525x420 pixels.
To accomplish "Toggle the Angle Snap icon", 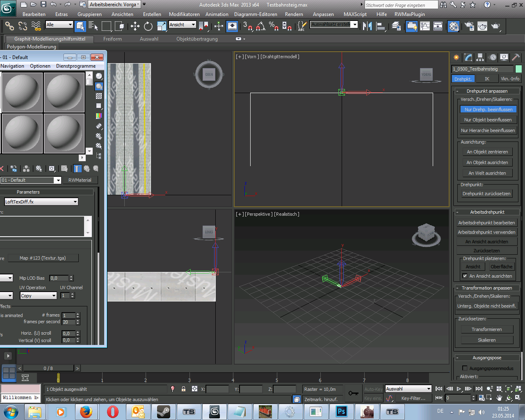I will pyautogui.click(x=260, y=26).
